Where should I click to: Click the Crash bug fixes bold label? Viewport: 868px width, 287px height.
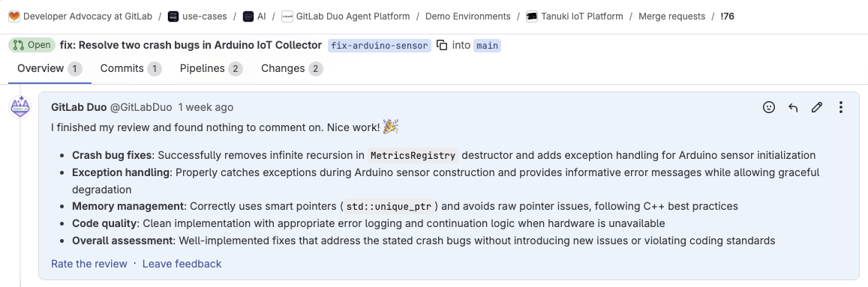click(x=113, y=155)
